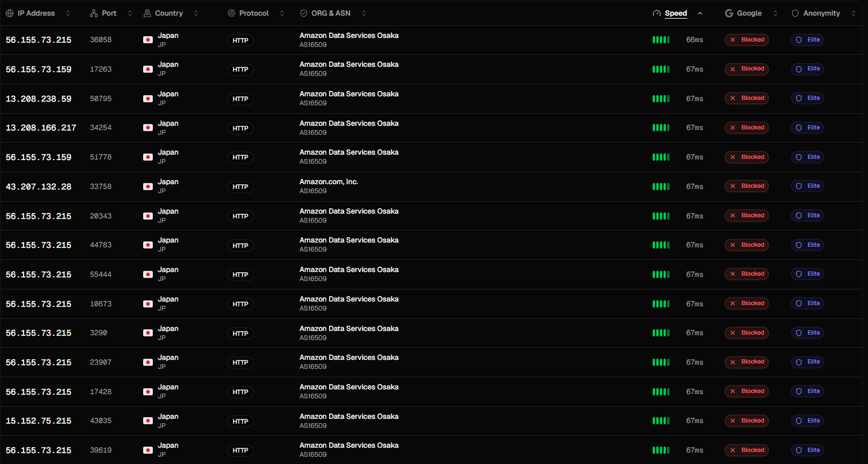The width and height of the screenshot is (868, 464).
Task: Toggle sort arrows for Anonymity column
Action: coord(853,13)
